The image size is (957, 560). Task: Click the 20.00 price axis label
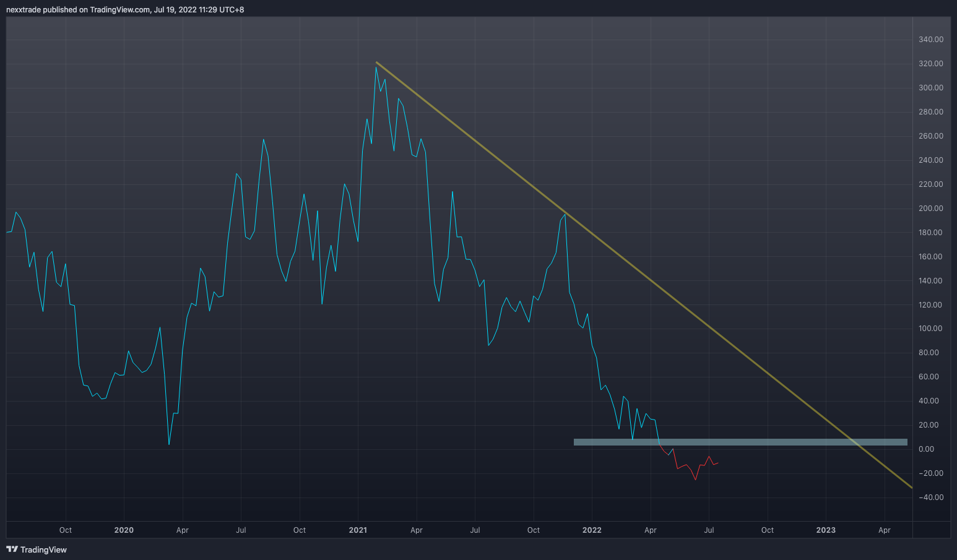[x=929, y=425]
